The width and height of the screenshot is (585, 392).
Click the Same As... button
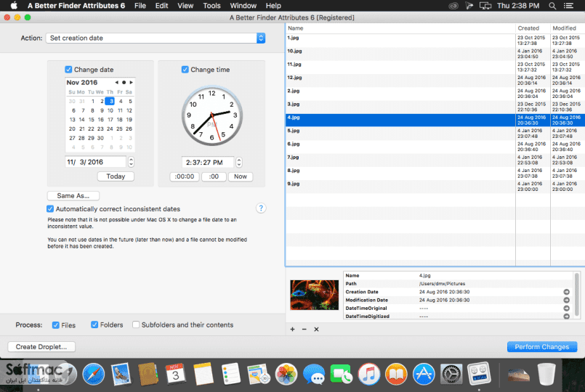73,195
